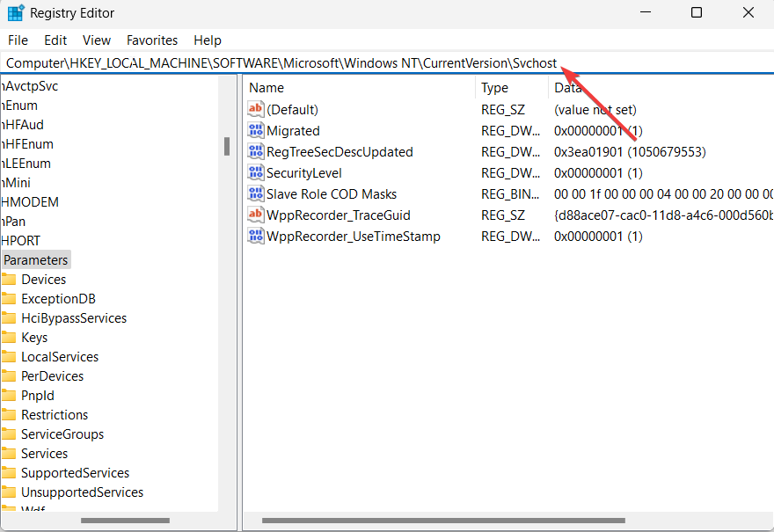
Task: Click the Registry Editor app icon
Action: coord(15,13)
